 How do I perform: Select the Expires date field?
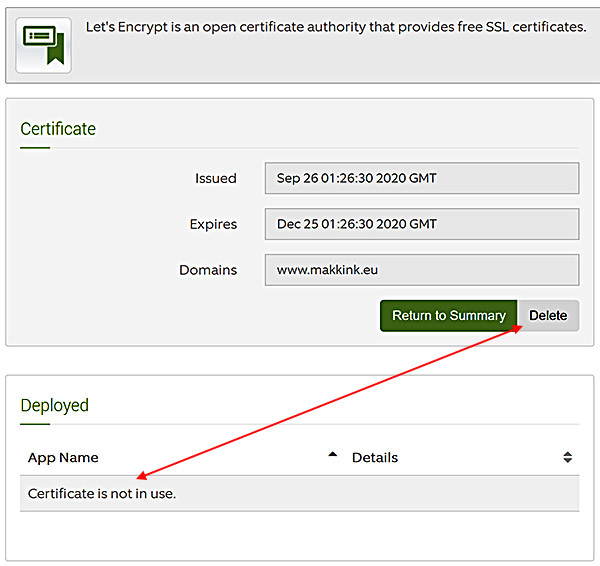pos(422,224)
